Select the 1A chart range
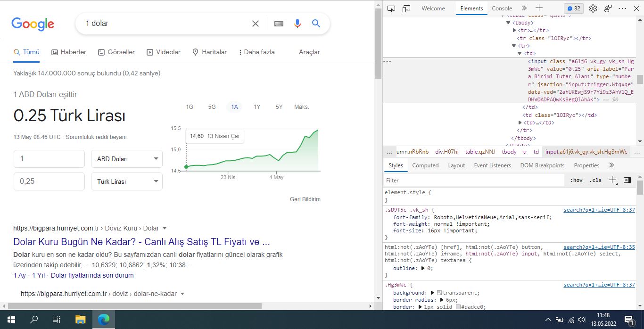644x329 pixels. pos(234,107)
